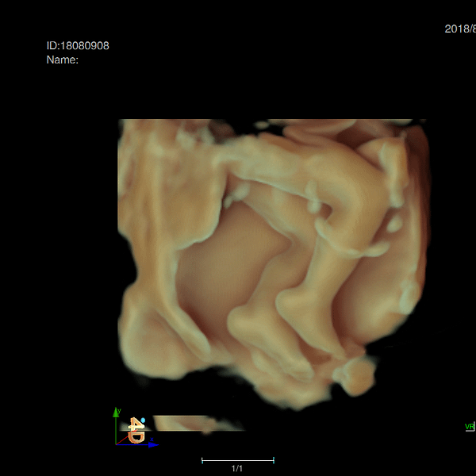Click the blue X axis arrow
Image resolution: width=476 pixels, height=476 pixels.
coord(152,444)
